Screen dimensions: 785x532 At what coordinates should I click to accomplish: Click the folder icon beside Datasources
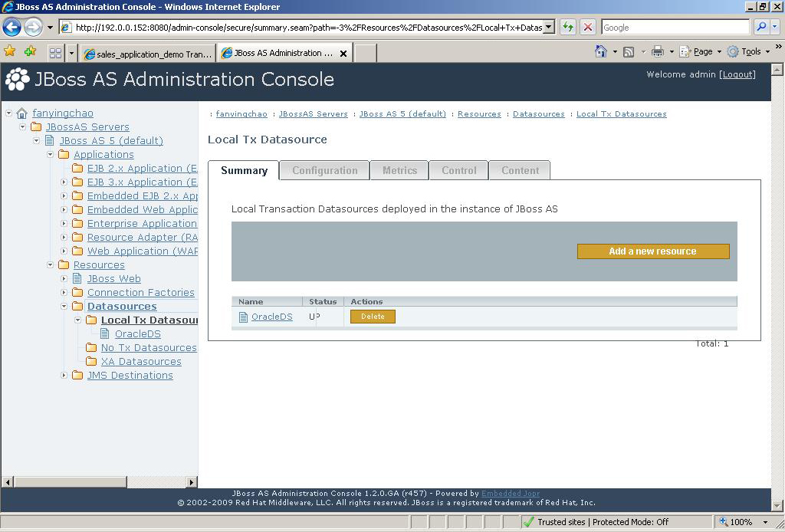pos(77,306)
